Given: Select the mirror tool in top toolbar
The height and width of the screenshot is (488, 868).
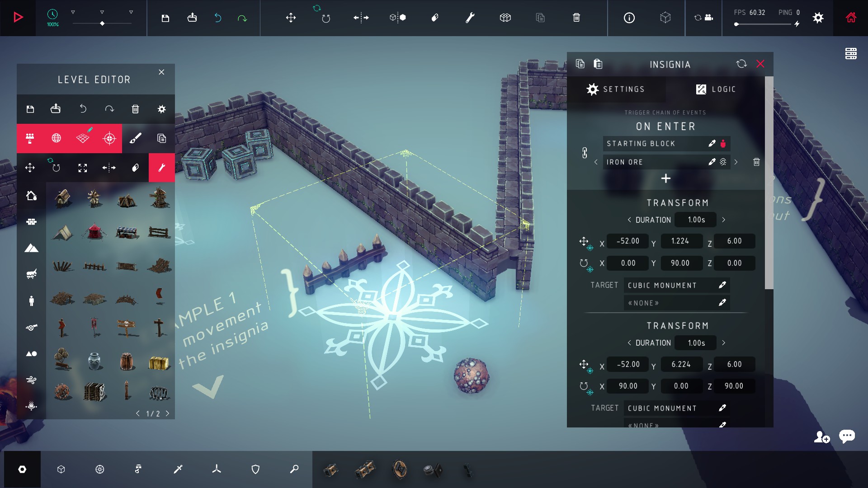Looking at the screenshot, I should click(361, 18).
